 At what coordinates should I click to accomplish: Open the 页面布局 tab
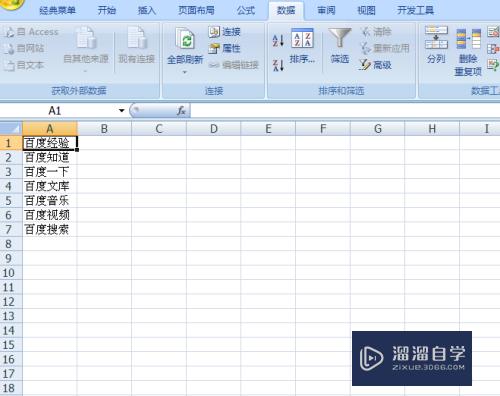[x=196, y=10]
